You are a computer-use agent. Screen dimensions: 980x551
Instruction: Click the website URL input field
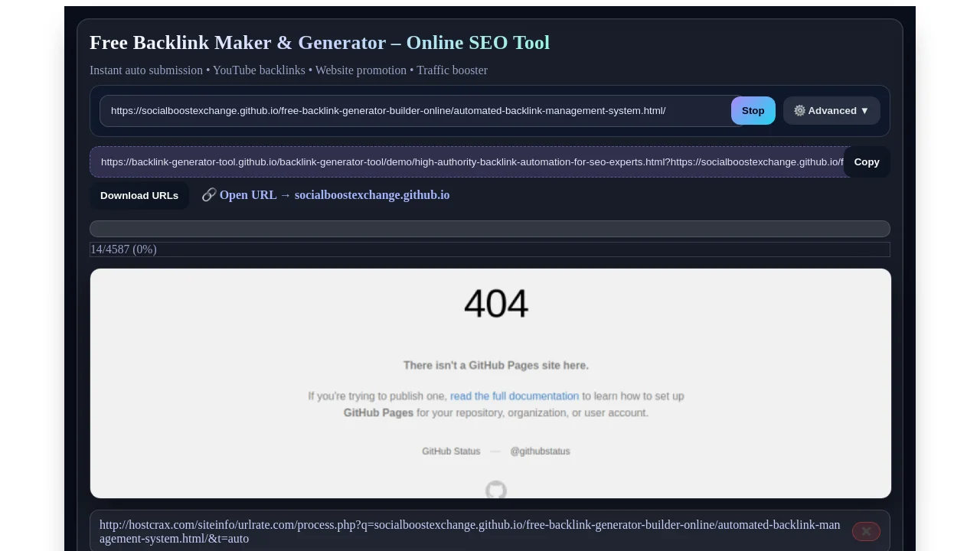(421, 111)
